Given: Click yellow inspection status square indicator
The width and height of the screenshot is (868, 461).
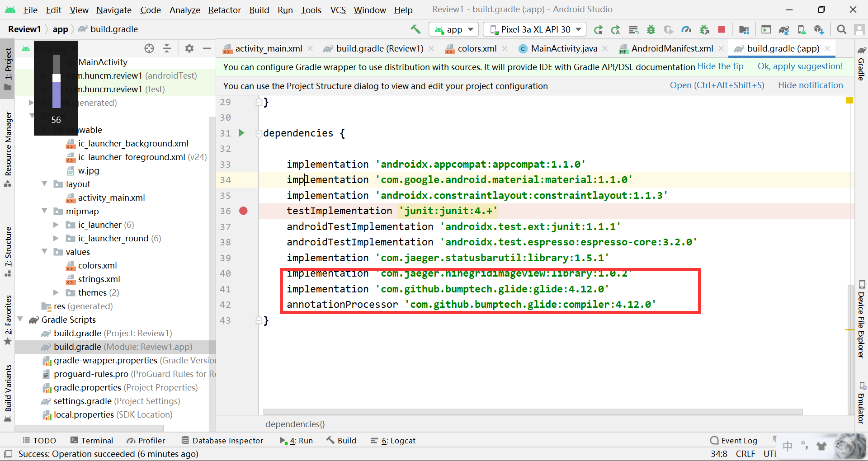Looking at the screenshot, I should (x=849, y=100).
